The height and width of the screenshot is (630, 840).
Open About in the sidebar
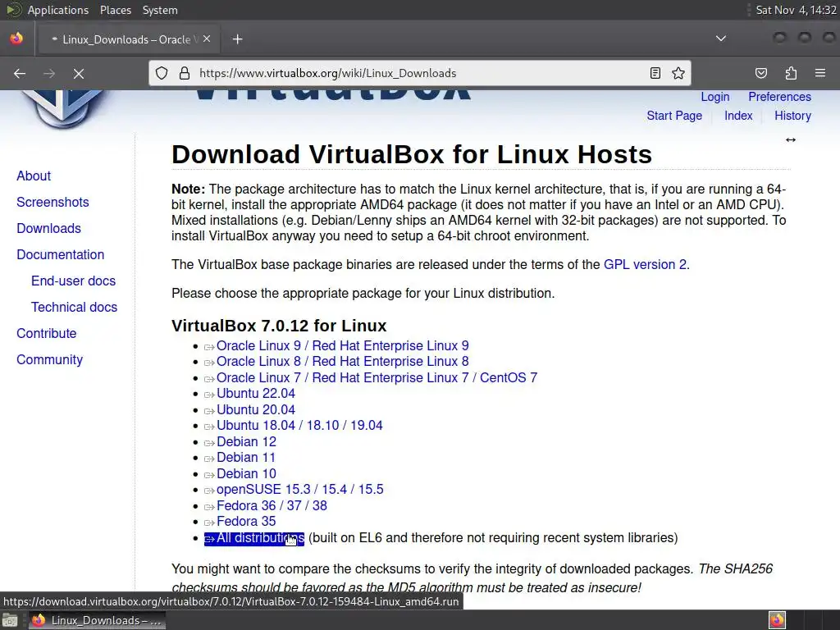click(x=34, y=176)
